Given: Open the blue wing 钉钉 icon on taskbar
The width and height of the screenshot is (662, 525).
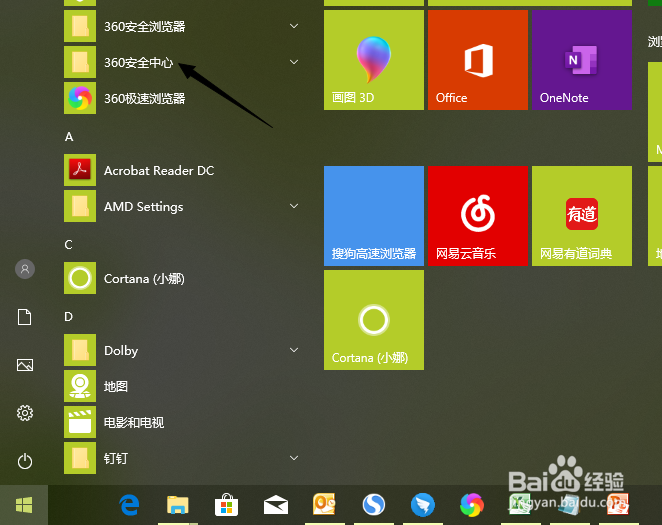Looking at the screenshot, I should (423, 505).
